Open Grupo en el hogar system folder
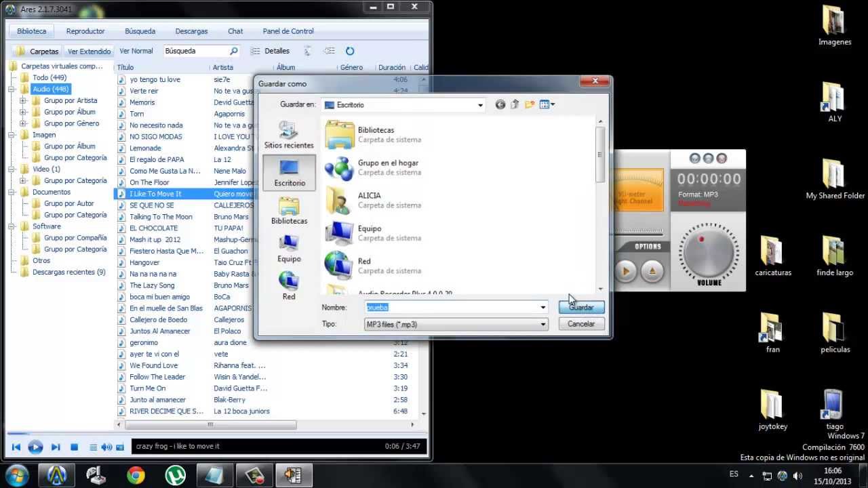 373,167
